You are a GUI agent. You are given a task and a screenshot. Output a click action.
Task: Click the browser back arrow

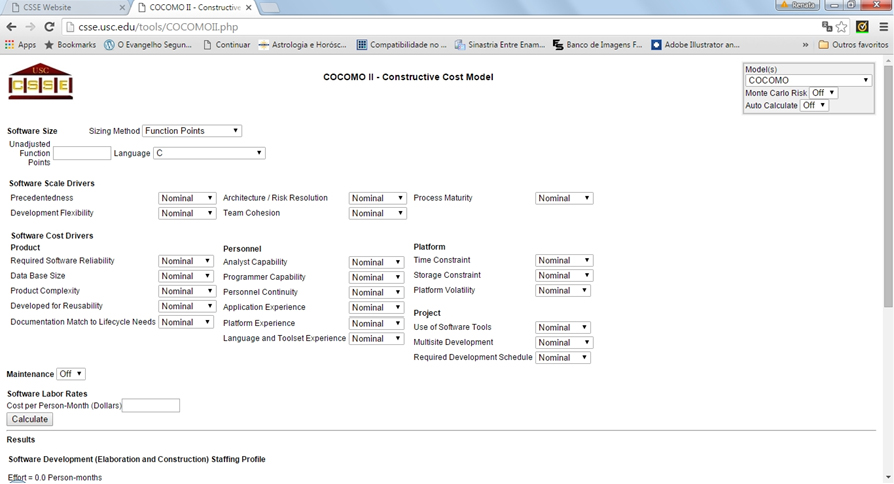tap(12, 27)
